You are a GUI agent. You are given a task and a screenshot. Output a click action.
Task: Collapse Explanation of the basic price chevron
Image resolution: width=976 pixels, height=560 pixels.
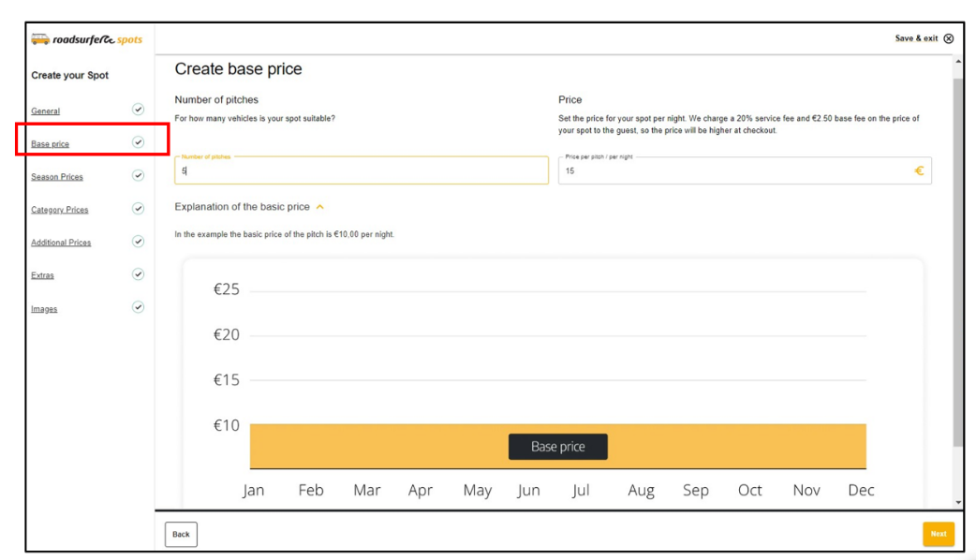pyautogui.click(x=320, y=207)
